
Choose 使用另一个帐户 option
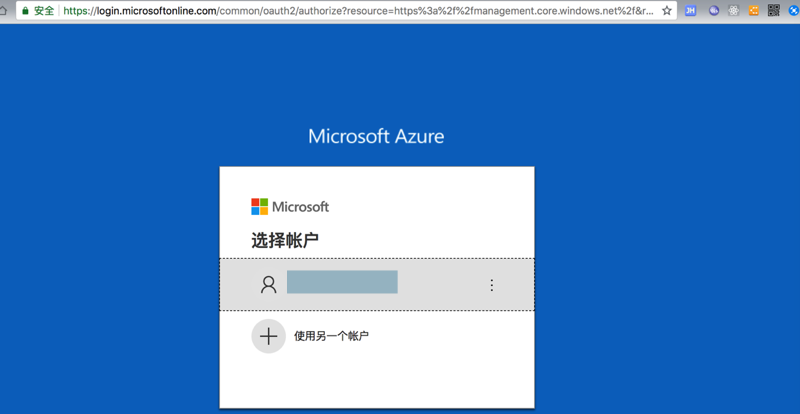click(x=332, y=336)
